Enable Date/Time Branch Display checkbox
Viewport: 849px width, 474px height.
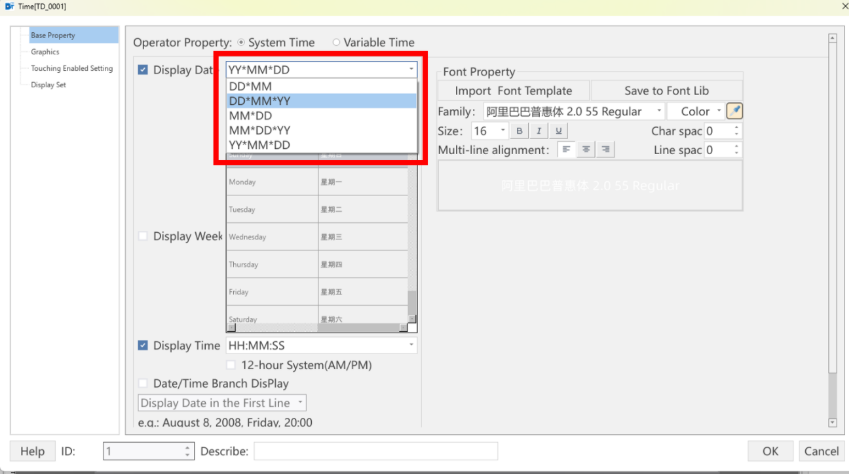[143, 384]
